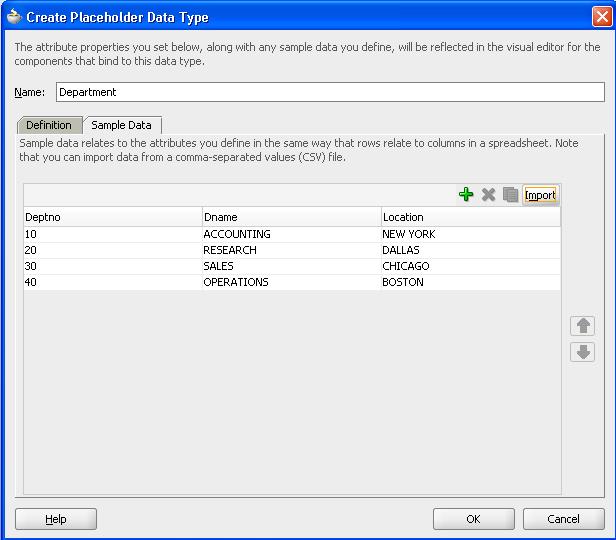Click the green plus add row icon
616x540 pixels.
coord(466,195)
